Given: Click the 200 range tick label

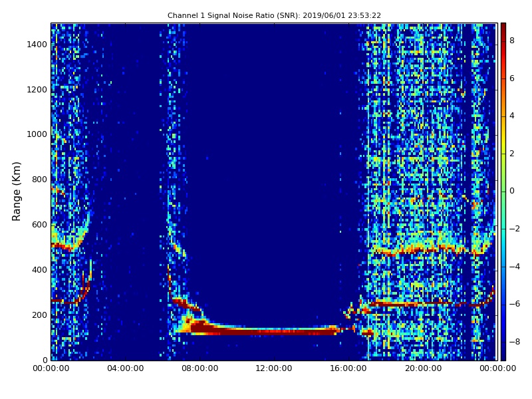Looking at the screenshot, I should [39, 315].
